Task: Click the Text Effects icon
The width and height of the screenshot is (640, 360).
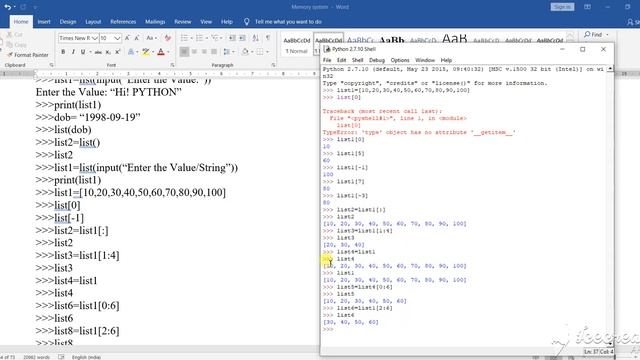Action: pyautogui.click(x=131, y=52)
